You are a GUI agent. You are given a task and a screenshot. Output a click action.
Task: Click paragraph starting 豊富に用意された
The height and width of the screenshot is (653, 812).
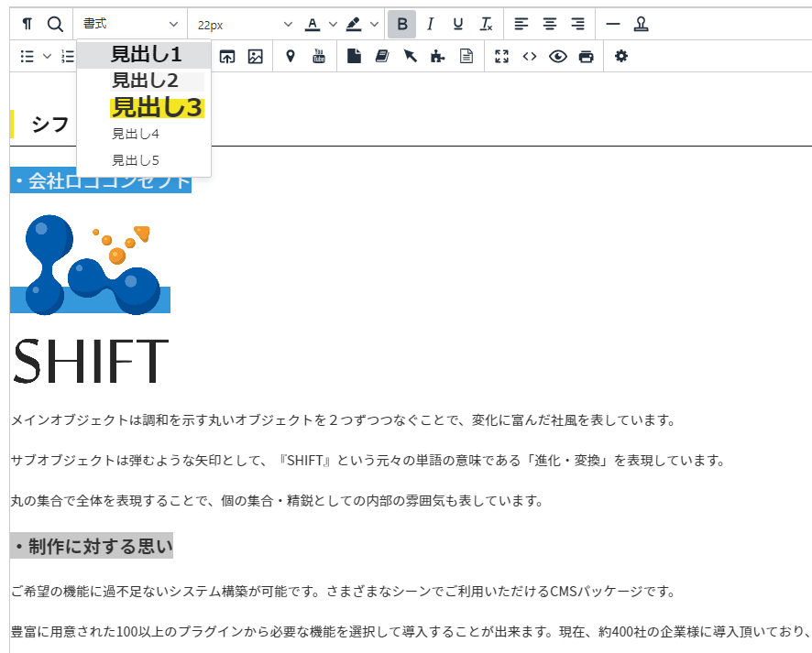411,632
